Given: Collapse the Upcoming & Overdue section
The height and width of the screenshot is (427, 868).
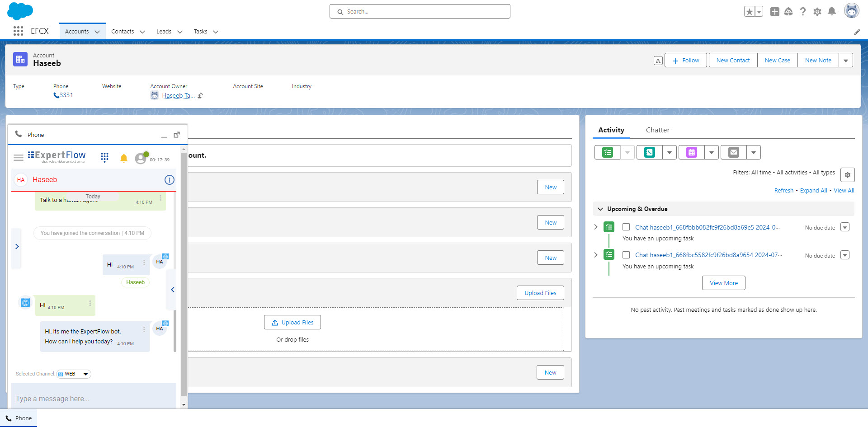Looking at the screenshot, I should click(x=600, y=209).
